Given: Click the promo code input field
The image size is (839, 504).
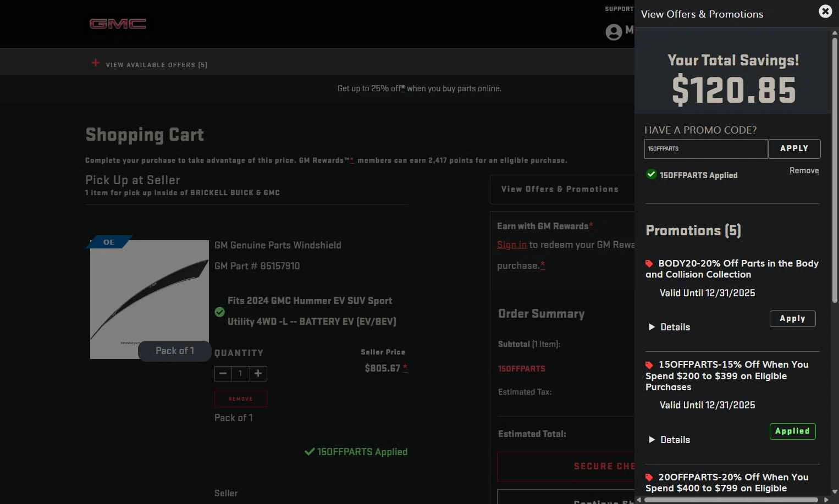Looking at the screenshot, I should point(706,149).
